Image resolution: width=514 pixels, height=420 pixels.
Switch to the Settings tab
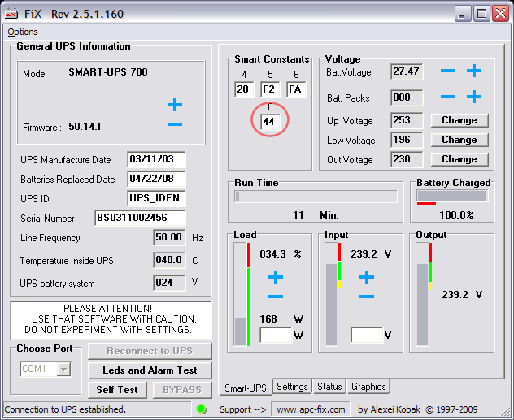click(292, 387)
